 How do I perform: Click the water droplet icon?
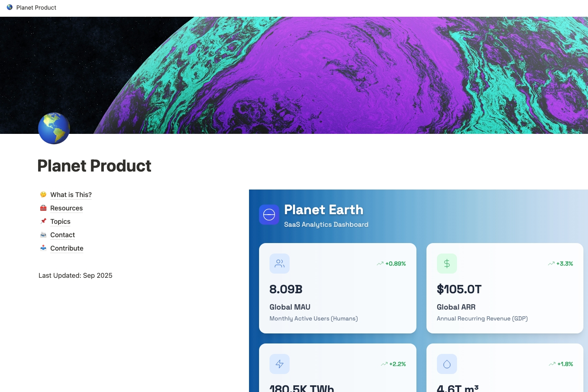[x=447, y=364]
